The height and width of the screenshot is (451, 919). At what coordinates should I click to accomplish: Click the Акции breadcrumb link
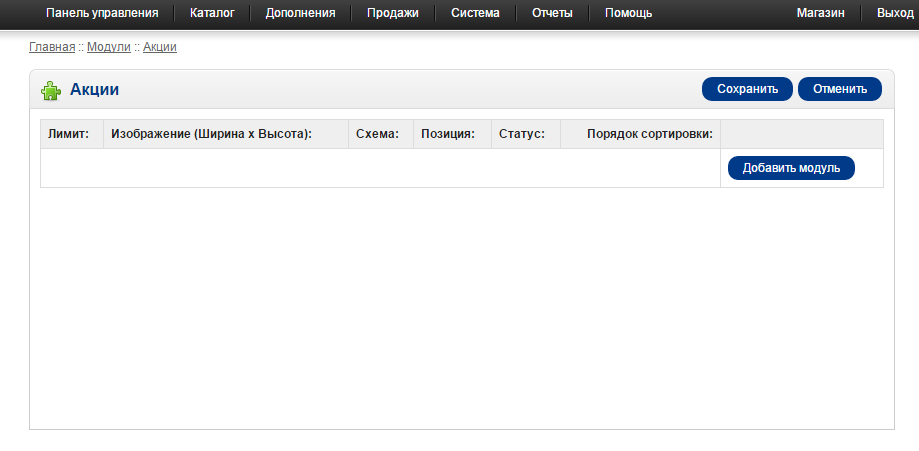160,47
